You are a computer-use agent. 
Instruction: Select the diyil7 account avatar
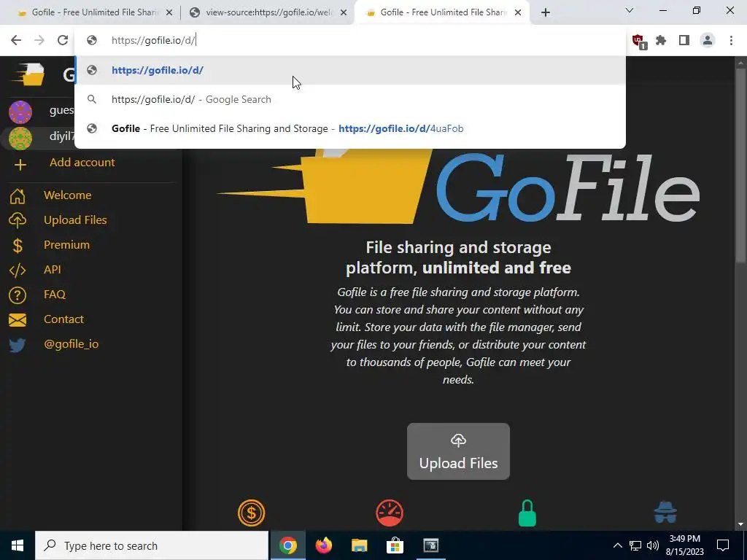tap(20, 139)
